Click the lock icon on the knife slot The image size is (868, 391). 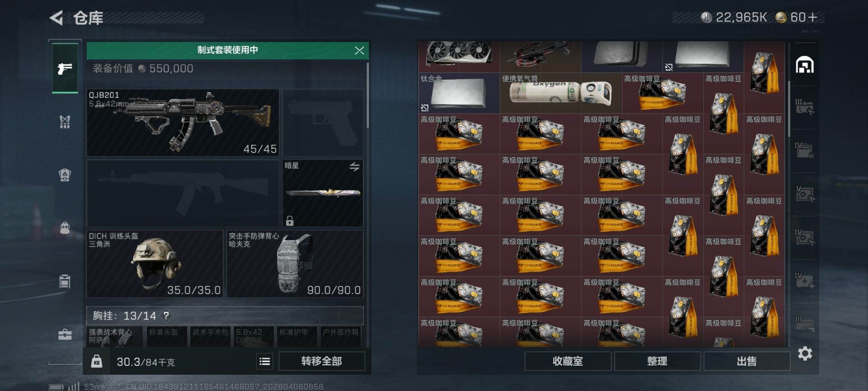[290, 220]
